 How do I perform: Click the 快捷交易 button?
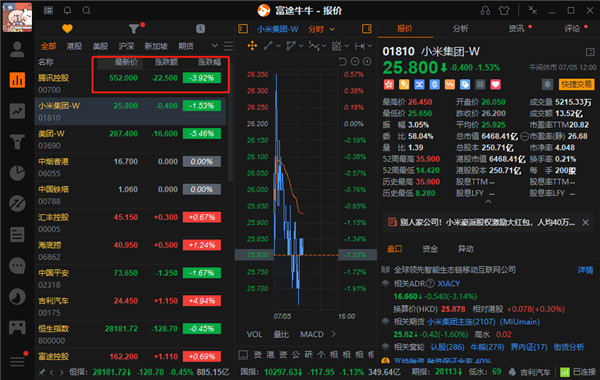576,84
